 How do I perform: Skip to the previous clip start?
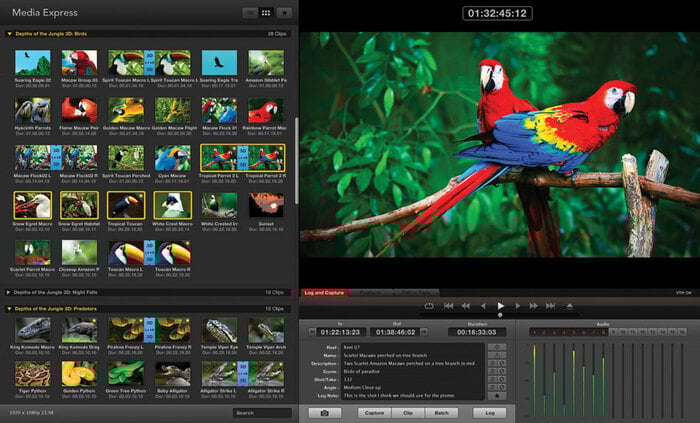[x=449, y=306]
